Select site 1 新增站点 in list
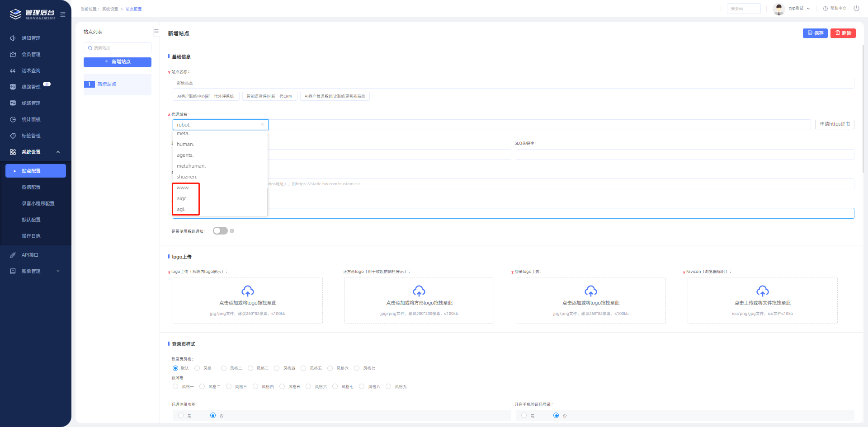 coord(118,84)
